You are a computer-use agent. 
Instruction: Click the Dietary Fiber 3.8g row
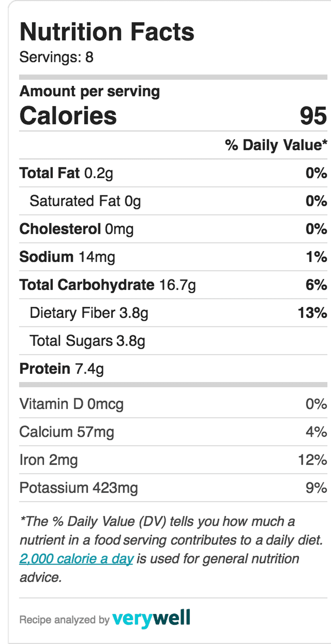coord(173,313)
